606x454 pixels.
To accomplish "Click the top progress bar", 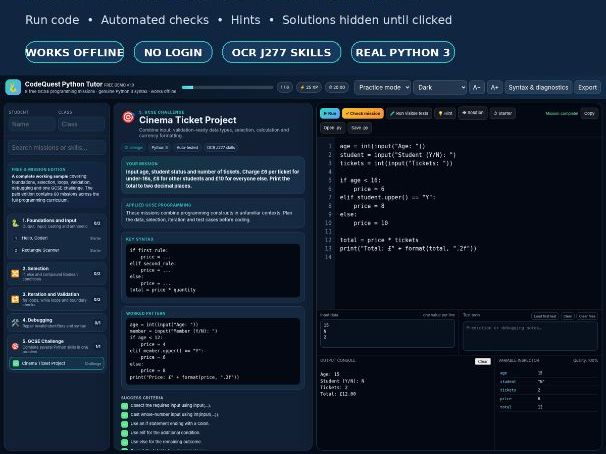I will pyautogui.click(x=227, y=87).
